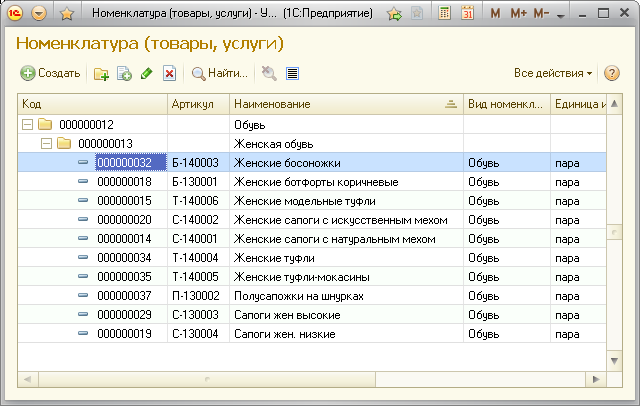Viewport: 640px width, 406px height.
Task: Open the calendar icon in title bar
Action: pos(467,14)
